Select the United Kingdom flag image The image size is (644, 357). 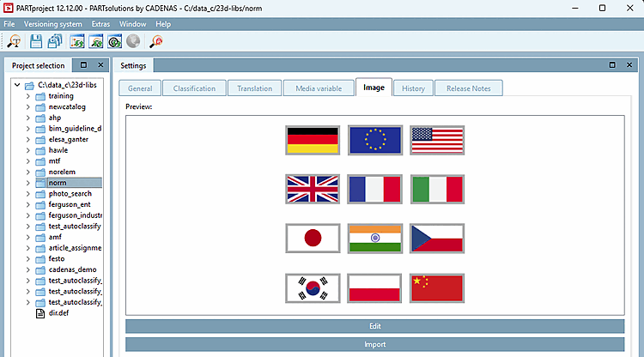point(313,189)
